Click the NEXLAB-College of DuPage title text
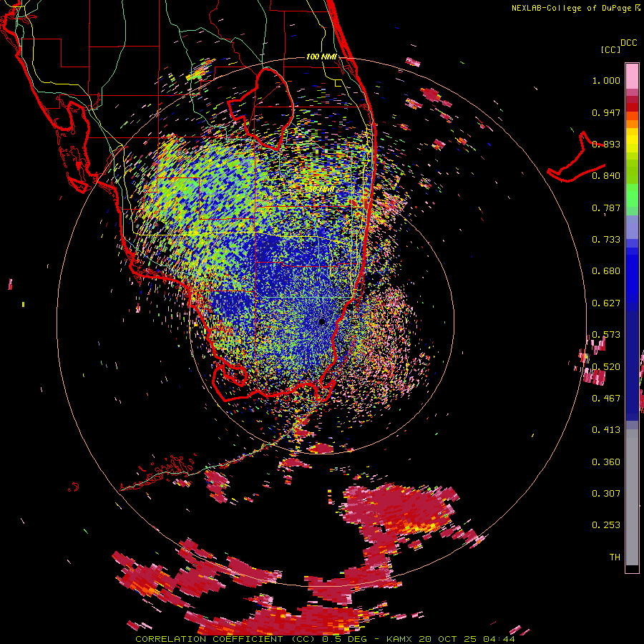 [x=571, y=8]
